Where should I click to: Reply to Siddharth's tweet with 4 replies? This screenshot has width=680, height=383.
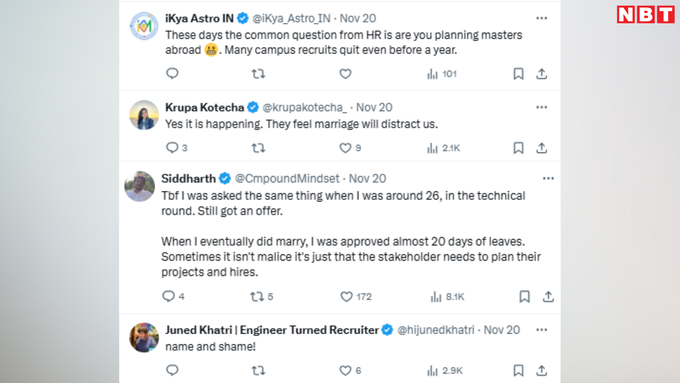tap(173, 296)
